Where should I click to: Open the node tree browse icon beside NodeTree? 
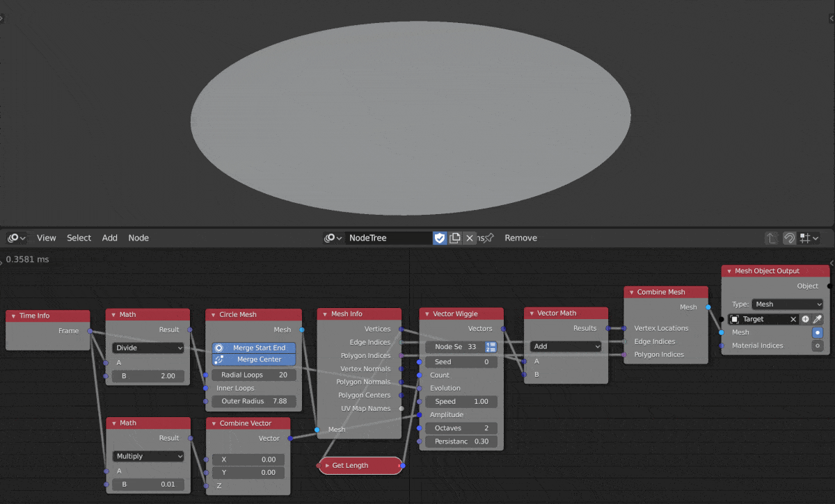pos(334,238)
